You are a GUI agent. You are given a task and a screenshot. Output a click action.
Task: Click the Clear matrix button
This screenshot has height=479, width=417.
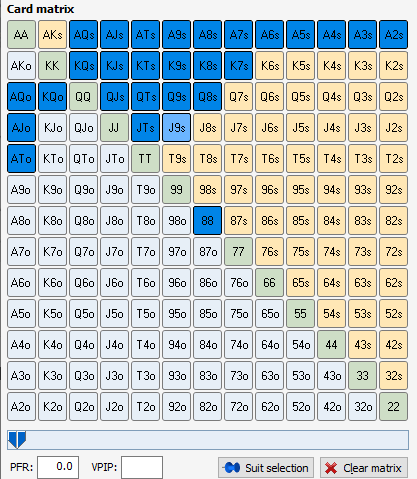point(364,468)
